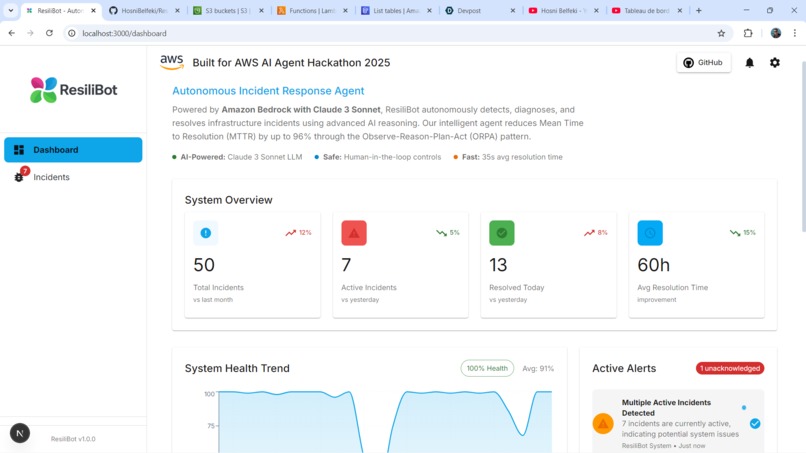Switch to the List tables tab
This screenshot has width=806, height=453.
pyautogui.click(x=396, y=10)
